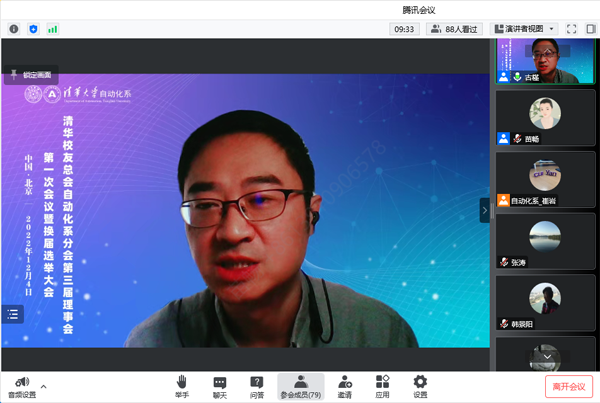Enter fullscreen mode icon
The height and width of the screenshot is (403, 600).
(571, 29)
